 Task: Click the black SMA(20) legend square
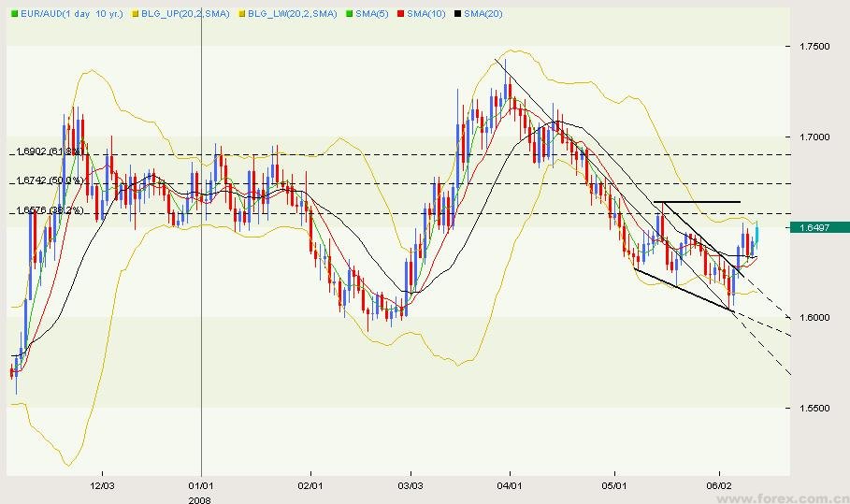pos(456,14)
